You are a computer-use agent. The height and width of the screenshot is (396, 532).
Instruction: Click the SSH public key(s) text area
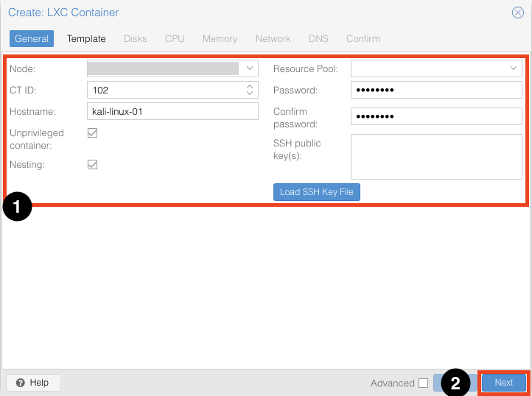click(x=436, y=157)
